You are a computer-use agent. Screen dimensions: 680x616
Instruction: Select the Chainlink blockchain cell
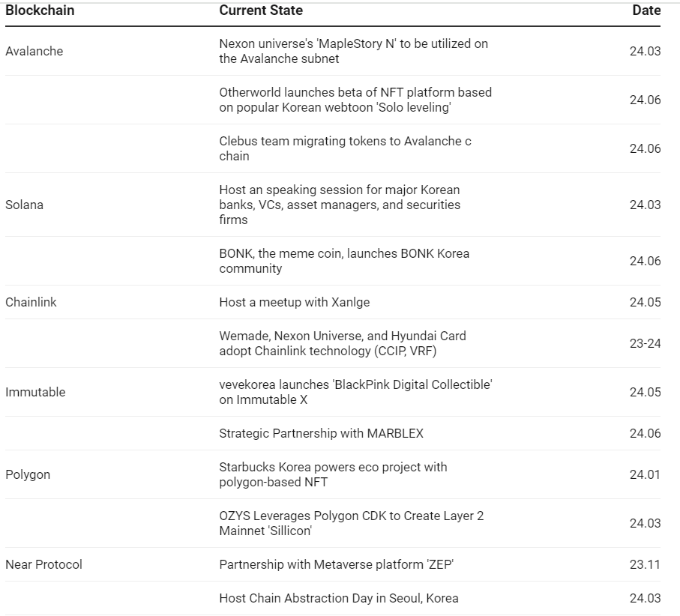[x=31, y=302]
